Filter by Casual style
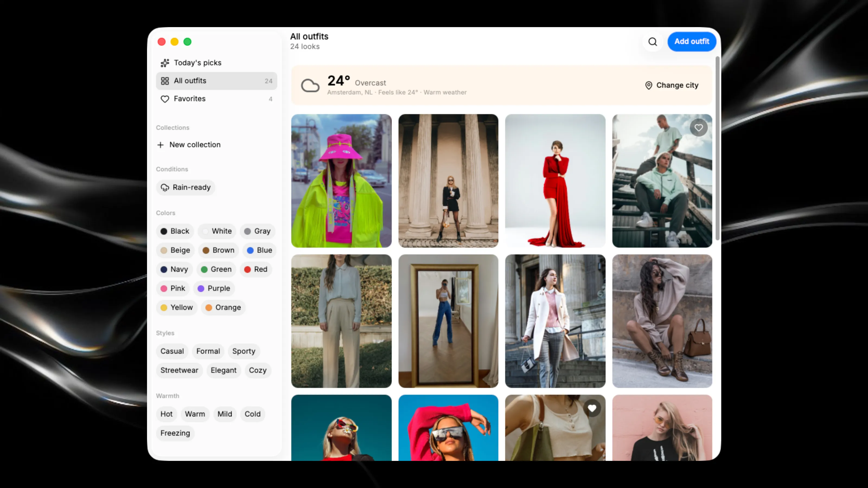The width and height of the screenshot is (868, 488). click(x=172, y=351)
